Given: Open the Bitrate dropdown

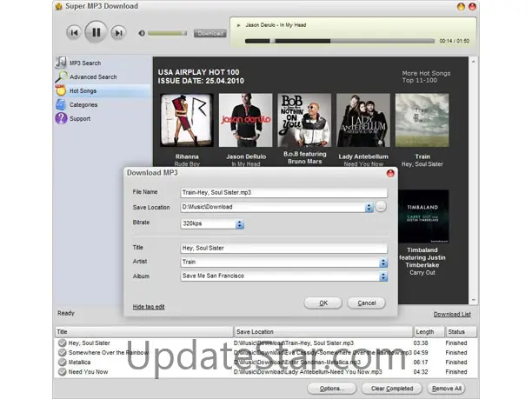Looking at the screenshot, I should coord(240,224).
